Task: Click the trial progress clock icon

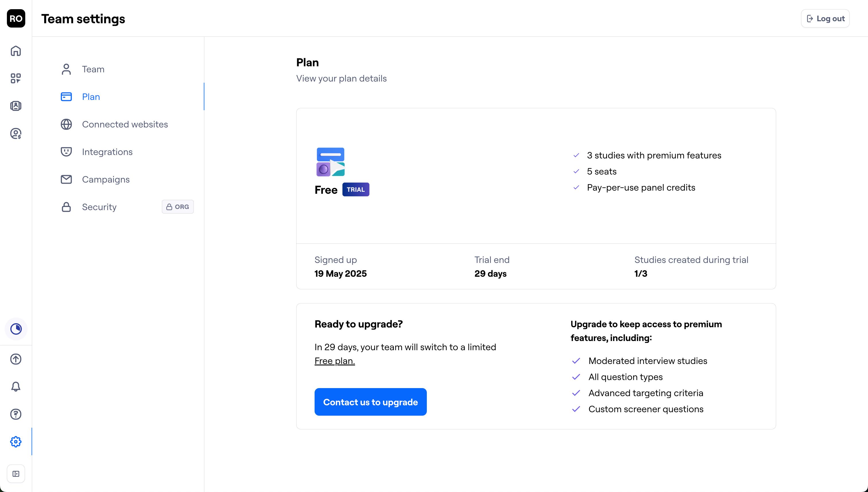Action: [x=16, y=329]
